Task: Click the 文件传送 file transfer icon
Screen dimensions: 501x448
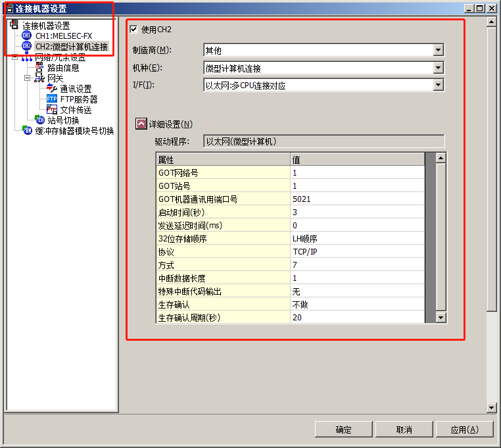Action: tap(52, 110)
